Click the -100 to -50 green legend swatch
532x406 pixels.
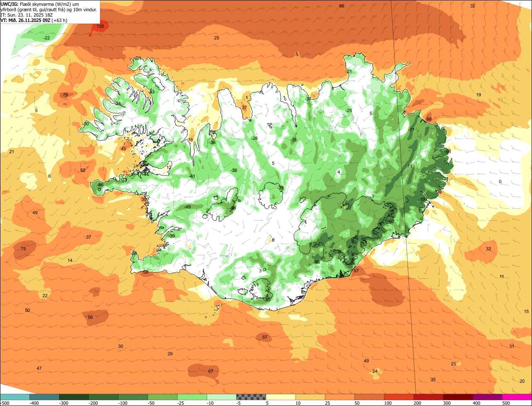point(133,396)
